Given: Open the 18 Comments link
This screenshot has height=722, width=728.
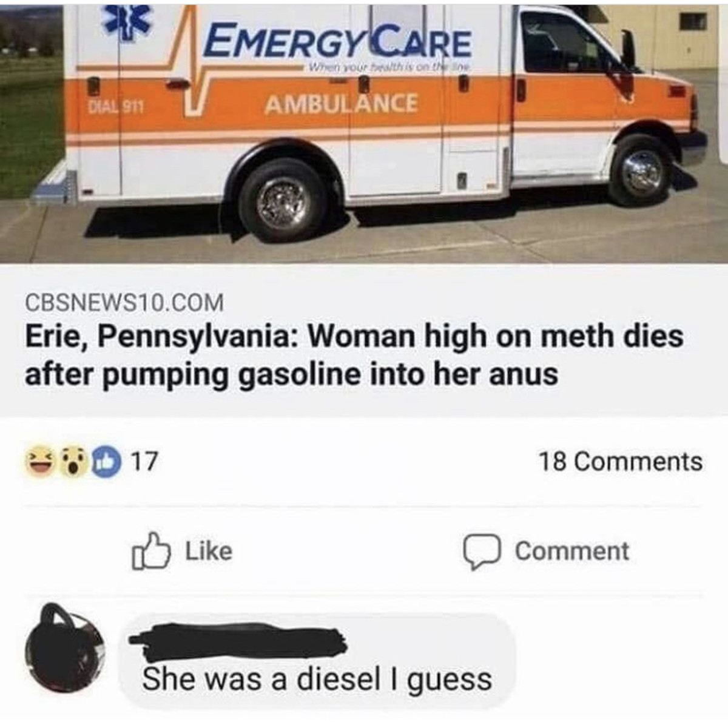Looking at the screenshot, I should (x=621, y=461).
